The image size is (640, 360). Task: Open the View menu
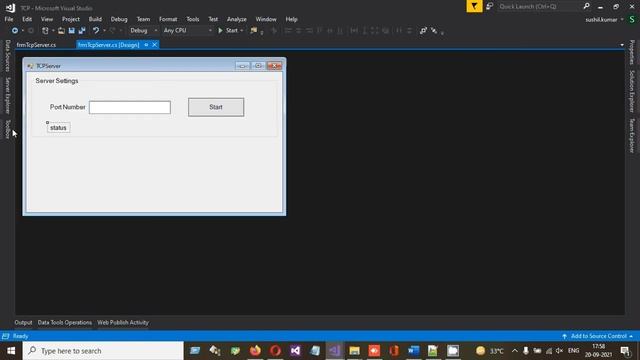pos(47,19)
